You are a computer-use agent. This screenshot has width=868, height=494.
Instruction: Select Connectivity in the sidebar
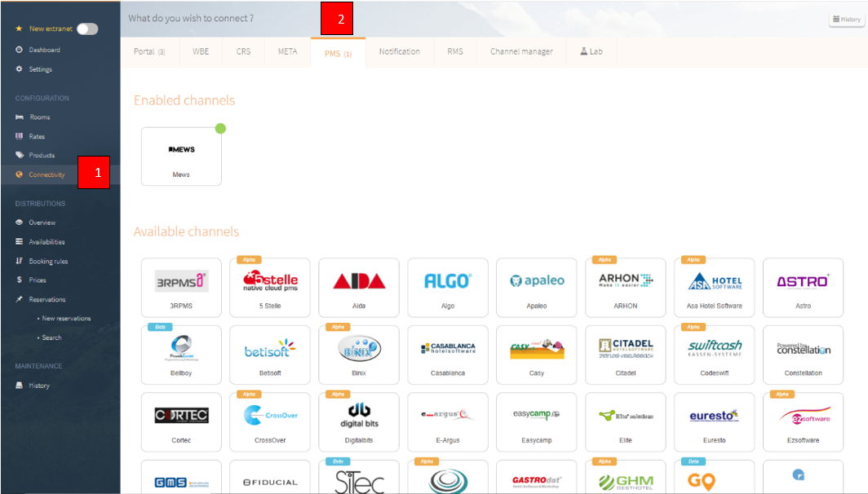[46, 174]
